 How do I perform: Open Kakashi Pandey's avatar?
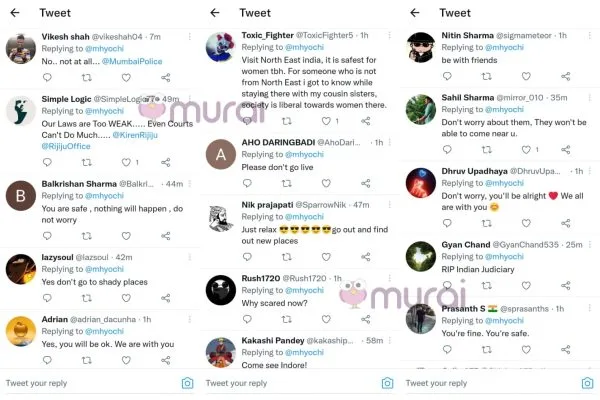(221, 352)
